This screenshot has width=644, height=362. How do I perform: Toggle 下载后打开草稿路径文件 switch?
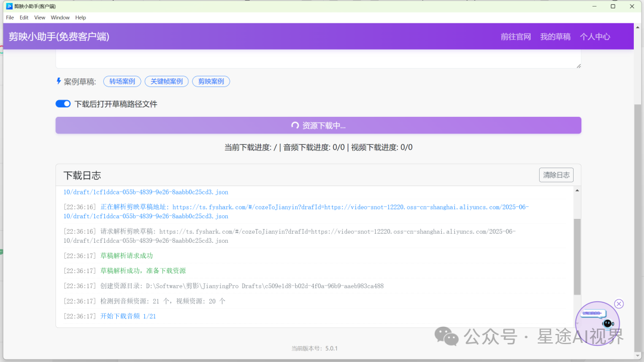coord(63,104)
